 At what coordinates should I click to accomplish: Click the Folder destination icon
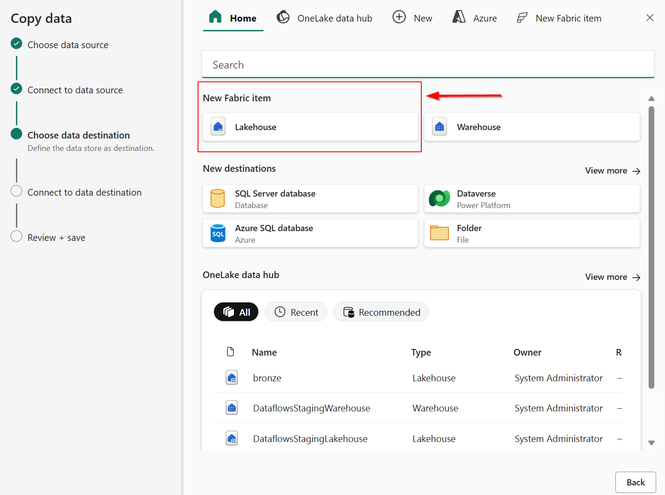tap(439, 233)
